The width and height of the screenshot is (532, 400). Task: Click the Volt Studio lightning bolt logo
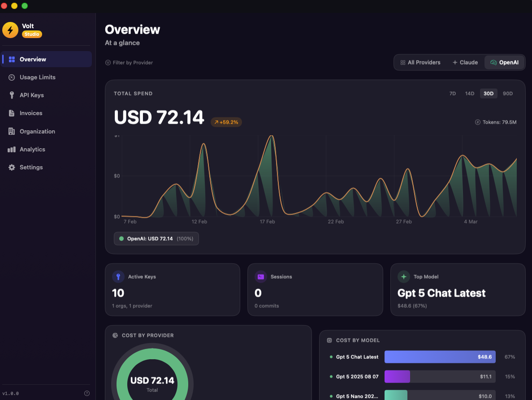coord(10,30)
